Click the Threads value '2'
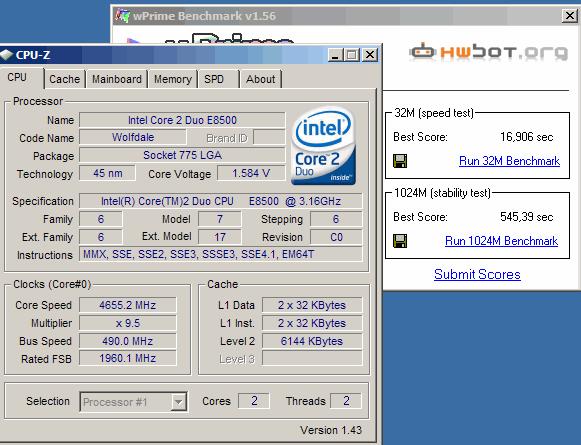The height and width of the screenshot is (445, 581). click(x=346, y=401)
